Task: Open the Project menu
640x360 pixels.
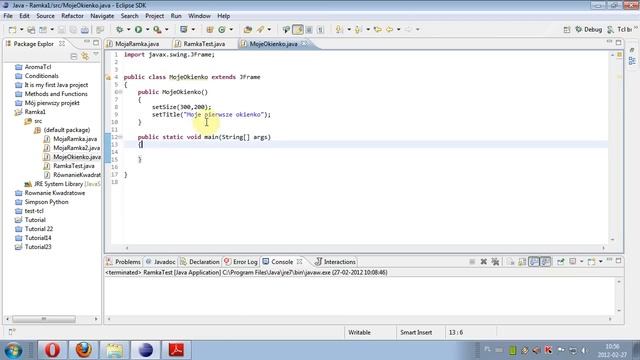Action: (155, 16)
